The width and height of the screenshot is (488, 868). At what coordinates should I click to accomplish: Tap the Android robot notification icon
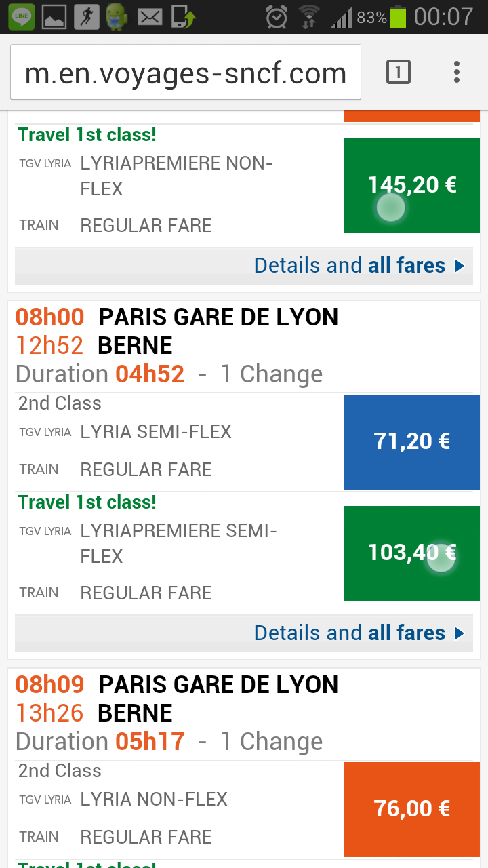click(x=117, y=16)
